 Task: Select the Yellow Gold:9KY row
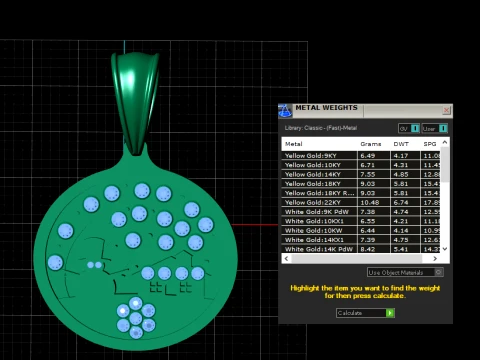361,156
